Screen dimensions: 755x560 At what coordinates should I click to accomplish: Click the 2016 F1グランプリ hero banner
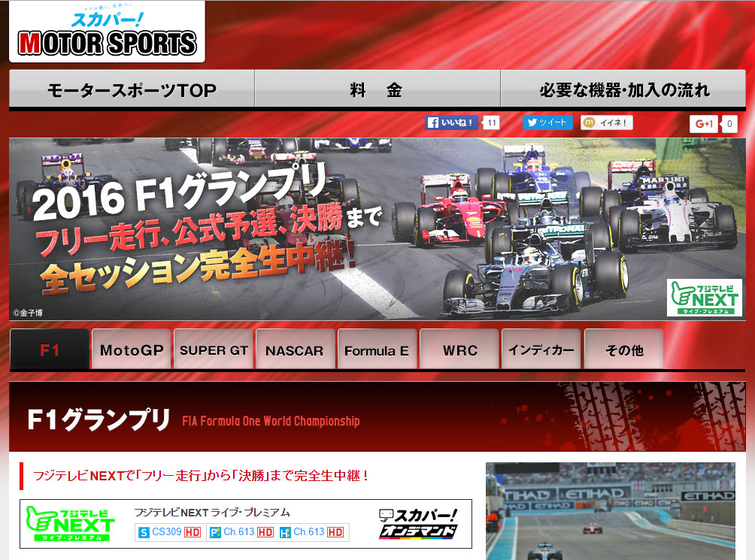377,229
